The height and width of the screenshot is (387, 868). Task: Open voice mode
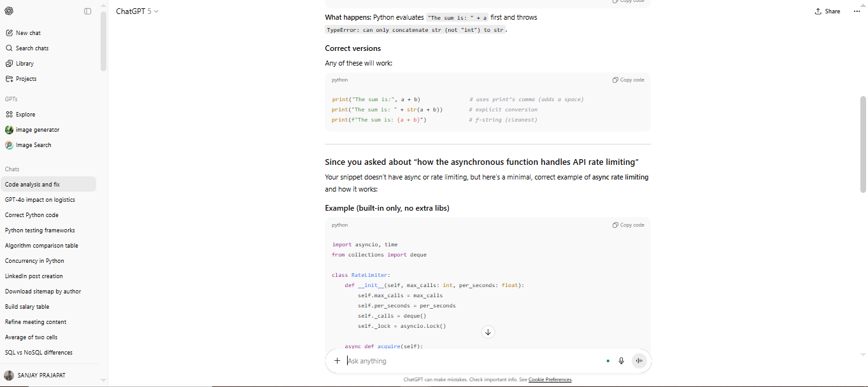click(x=639, y=360)
